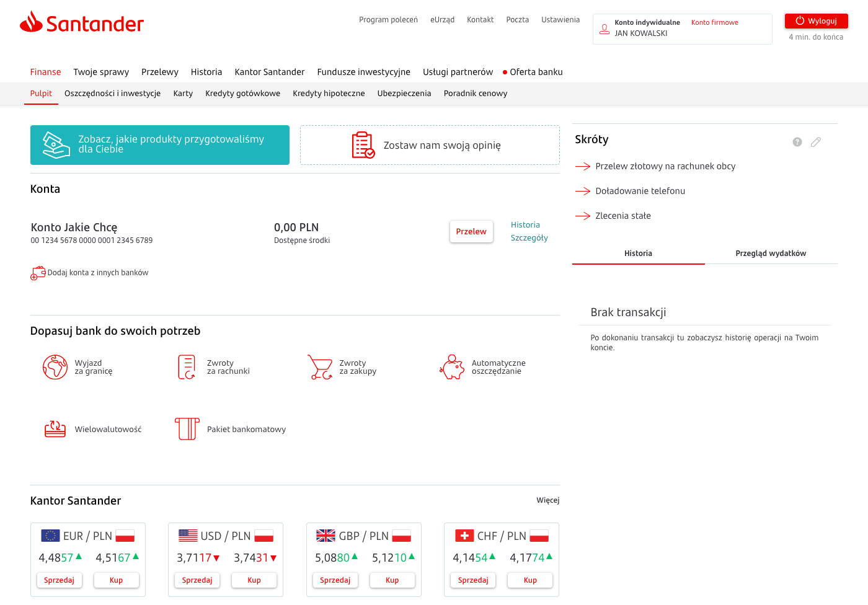Click the Wielowalutowość icon

pos(55,429)
